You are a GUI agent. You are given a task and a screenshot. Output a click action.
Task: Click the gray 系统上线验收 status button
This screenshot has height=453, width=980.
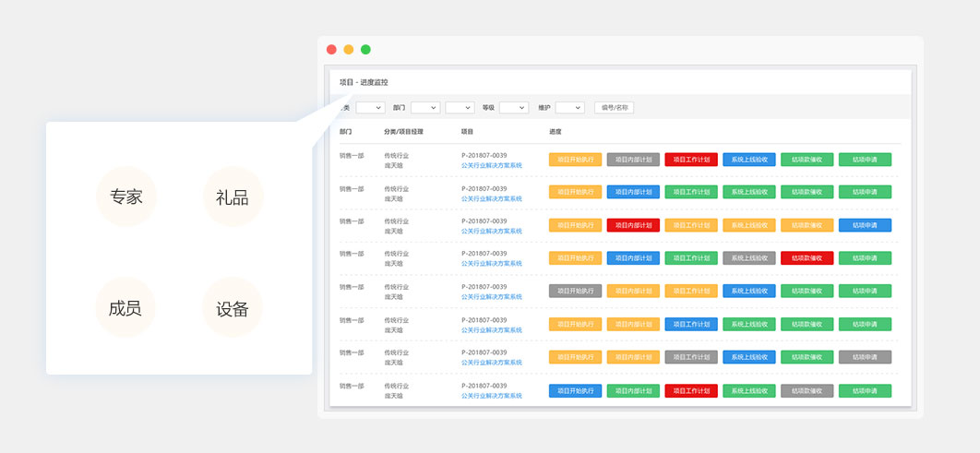pos(748,258)
